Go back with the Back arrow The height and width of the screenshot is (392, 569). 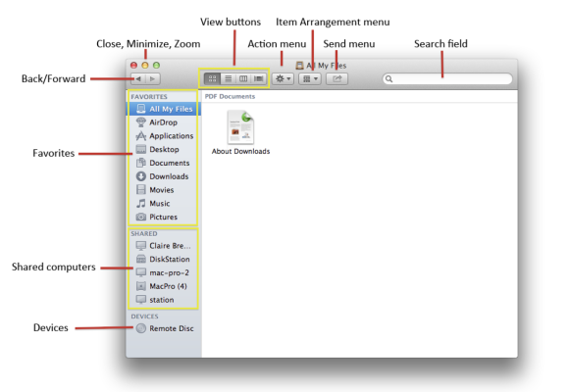pos(138,78)
